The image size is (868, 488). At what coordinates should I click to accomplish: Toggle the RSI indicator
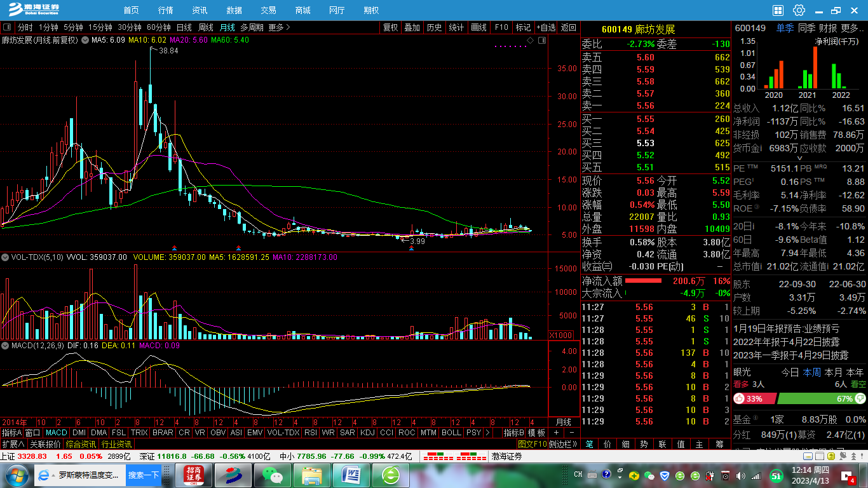pyautogui.click(x=311, y=433)
